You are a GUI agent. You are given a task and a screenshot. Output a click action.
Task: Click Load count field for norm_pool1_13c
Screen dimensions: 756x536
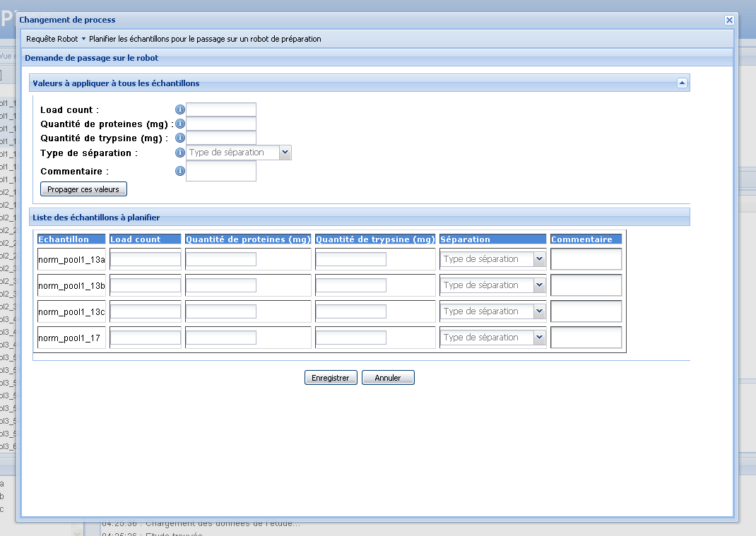(x=146, y=311)
